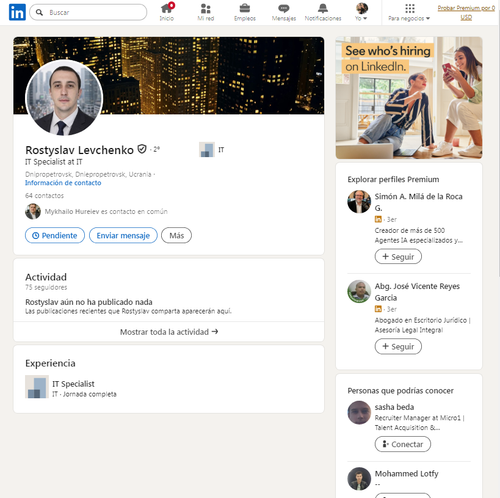Open IT company logo in Experiencia
500x498 pixels.
37,387
